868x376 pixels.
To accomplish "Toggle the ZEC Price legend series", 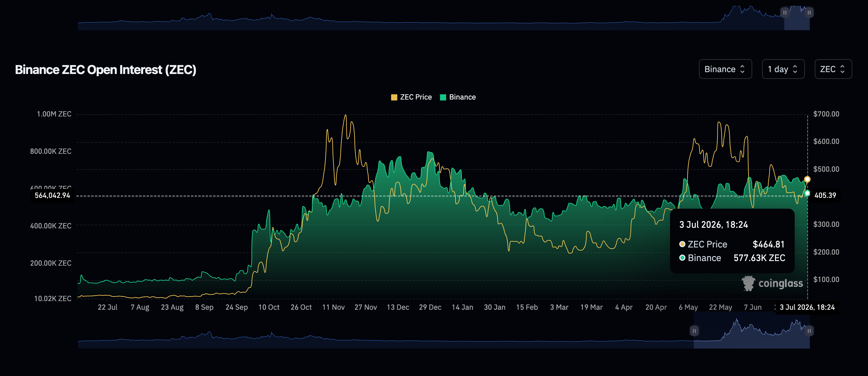I will click(x=411, y=97).
